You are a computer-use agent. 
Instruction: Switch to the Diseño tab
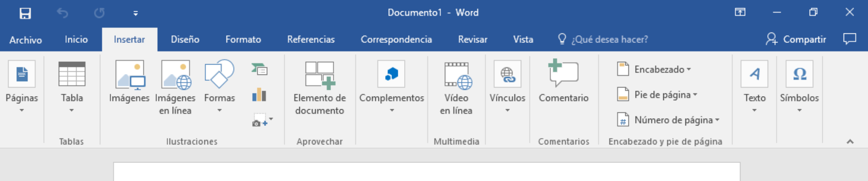pos(185,39)
